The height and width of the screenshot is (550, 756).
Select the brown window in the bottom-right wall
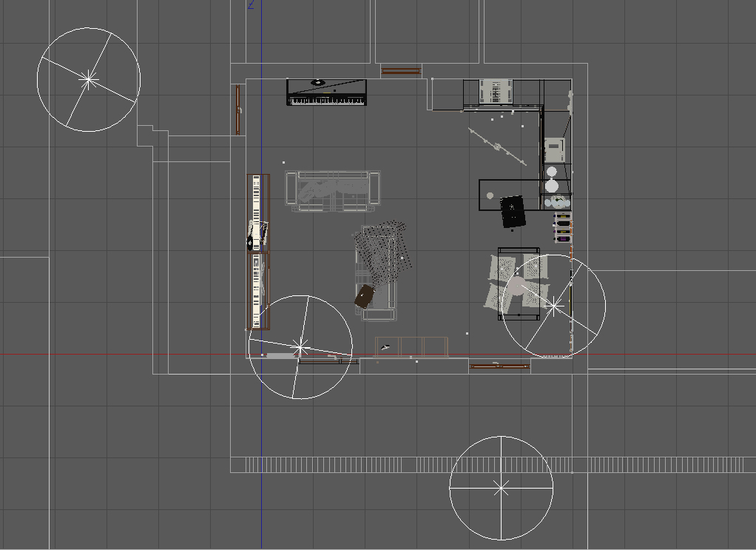click(499, 366)
